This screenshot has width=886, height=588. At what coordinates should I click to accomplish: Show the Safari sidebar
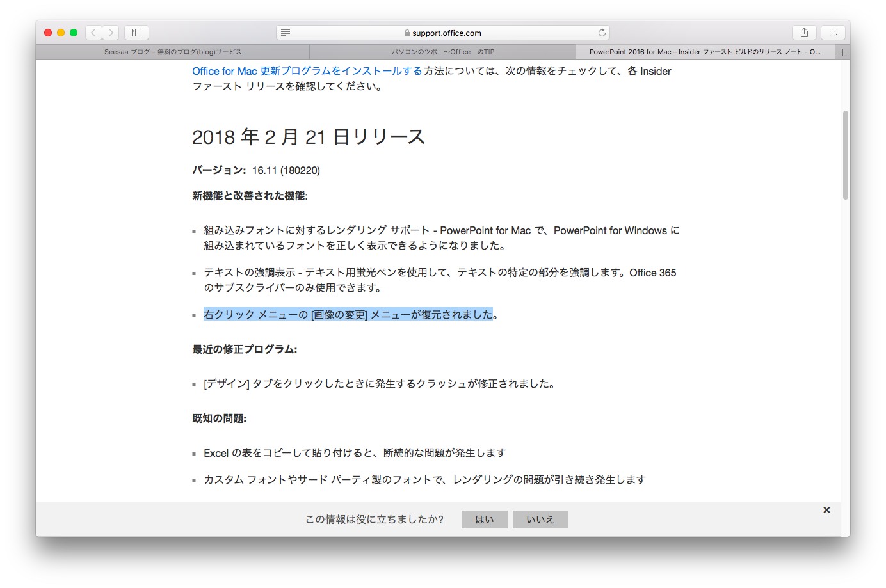click(136, 33)
